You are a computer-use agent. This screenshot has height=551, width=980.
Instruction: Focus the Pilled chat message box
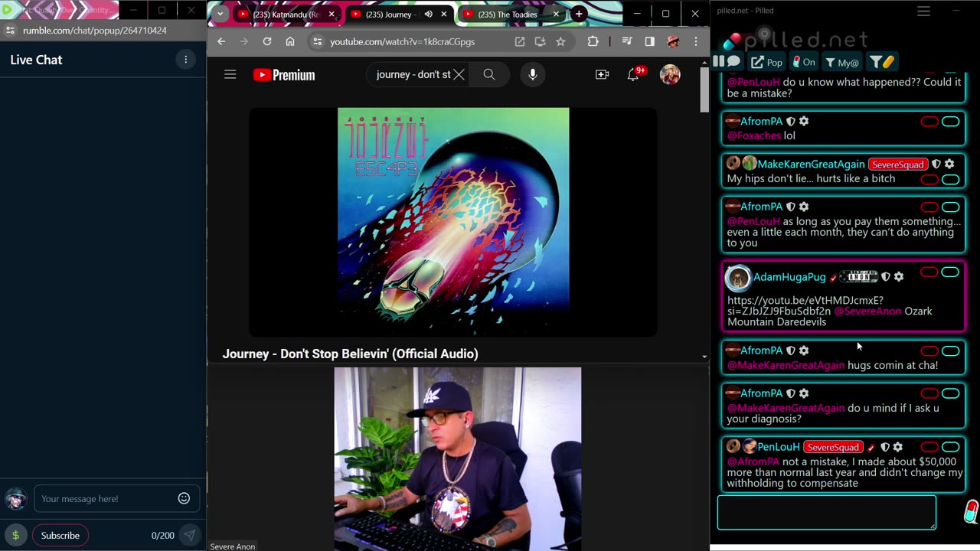(x=826, y=512)
